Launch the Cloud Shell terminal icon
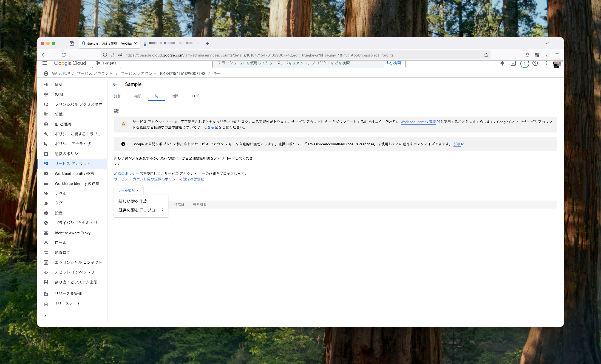Screen dimensions: 601x364 pos(513,63)
